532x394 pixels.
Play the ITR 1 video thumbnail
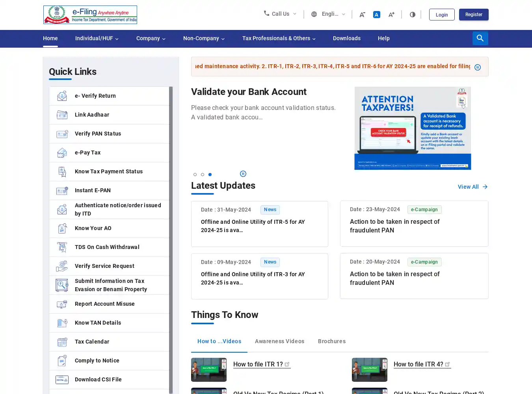[x=209, y=370]
